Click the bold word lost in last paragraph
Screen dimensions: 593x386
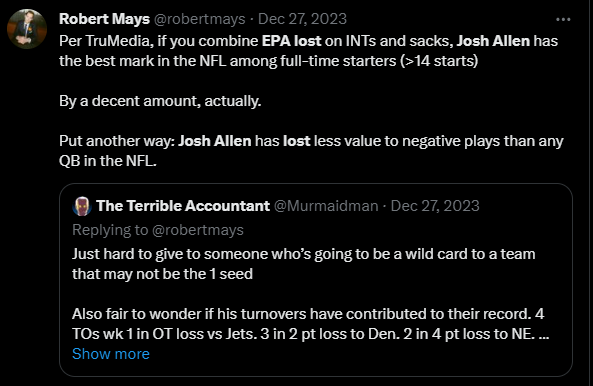(296, 141)
